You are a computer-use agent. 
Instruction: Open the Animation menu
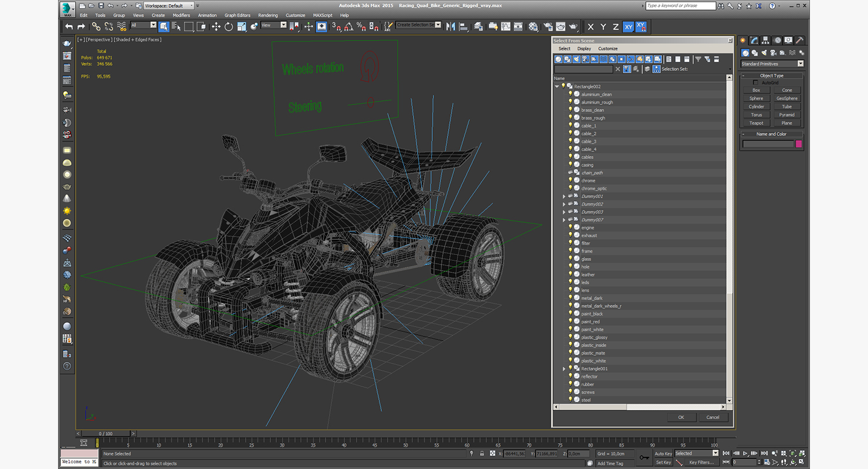pyautogui.click(x=207, y=15)
